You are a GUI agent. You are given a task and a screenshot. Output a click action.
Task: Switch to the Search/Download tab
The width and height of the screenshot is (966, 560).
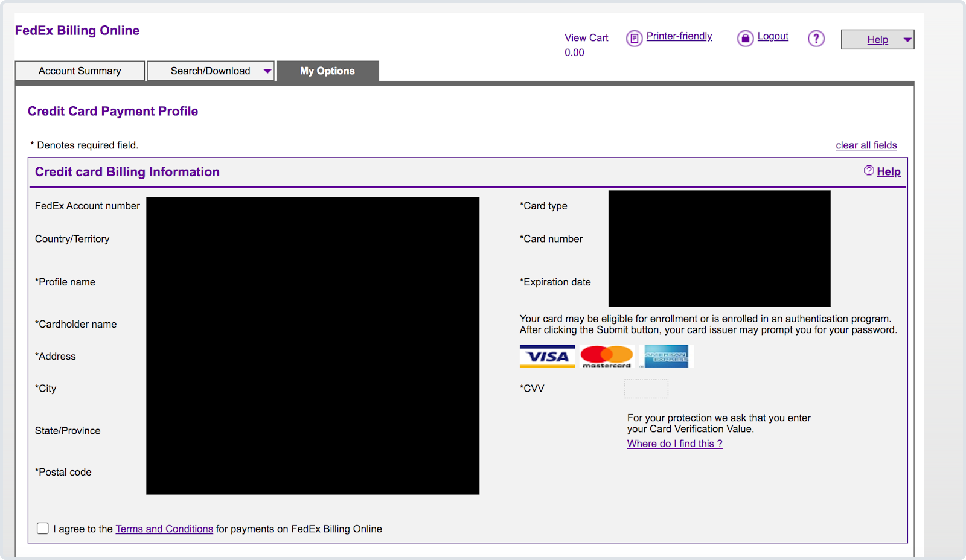click(211, 71)
